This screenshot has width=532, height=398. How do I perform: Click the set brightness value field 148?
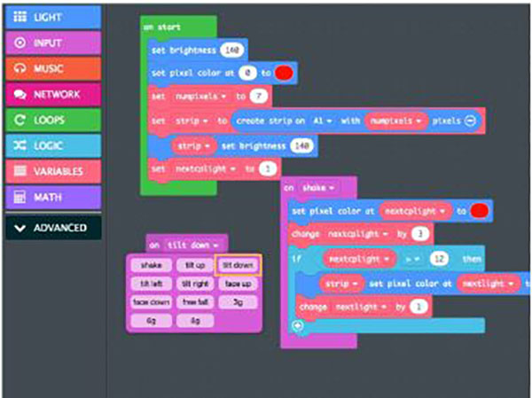point(232,50)
